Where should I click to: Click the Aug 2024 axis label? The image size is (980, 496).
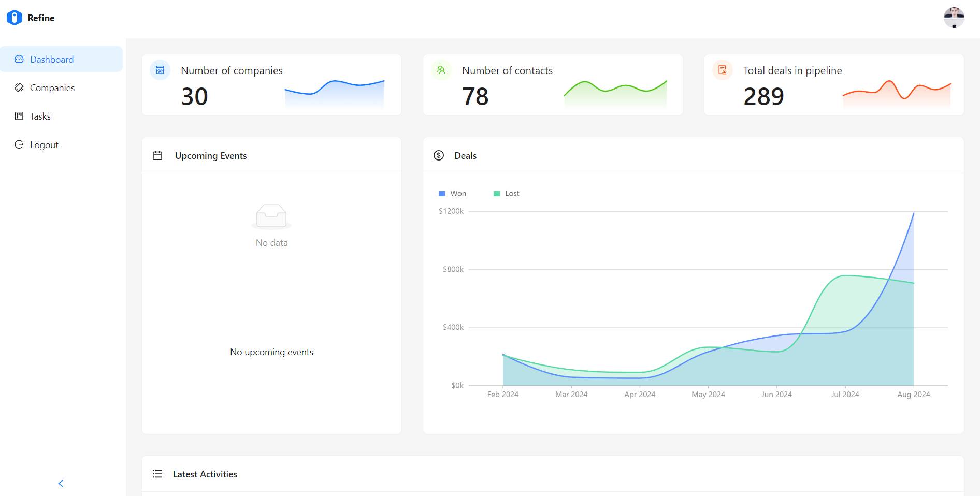click(914, 395)
